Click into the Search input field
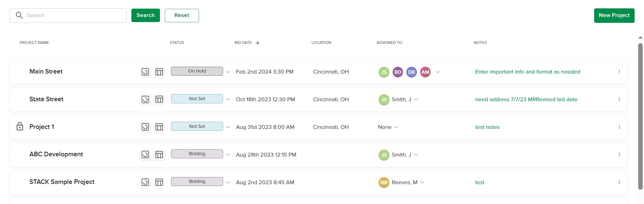Image resolution: width=644 pixels, height=204 pixels. [x=68, y=15]
